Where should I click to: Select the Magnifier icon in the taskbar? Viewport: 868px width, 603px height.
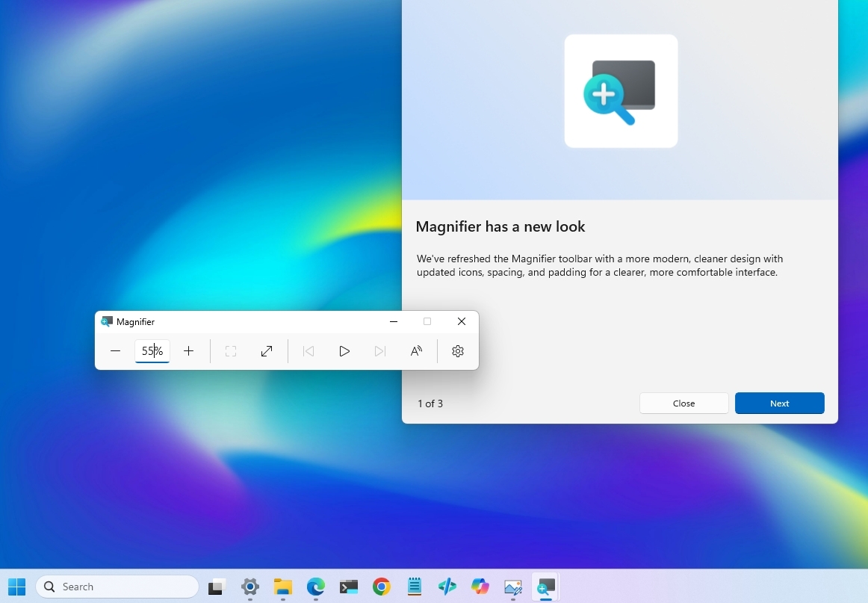coord(546,587)
